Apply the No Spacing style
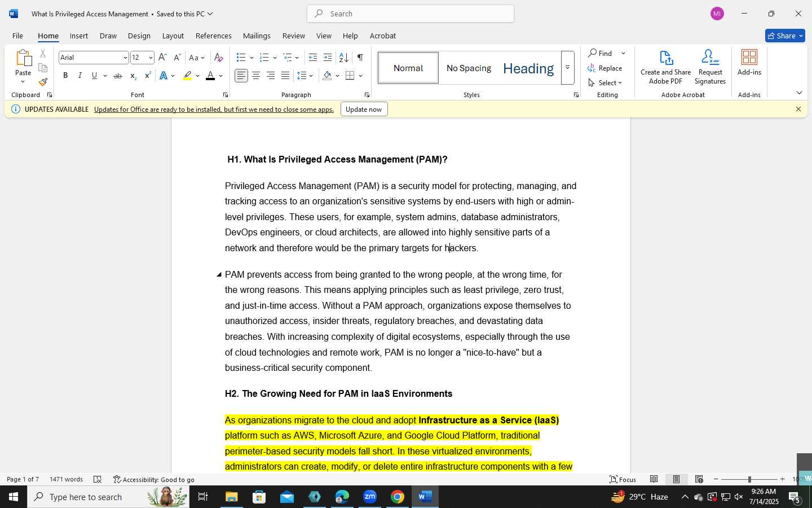Image resolution: width=812 pixels, height=508 pixels. click(469, 68)
